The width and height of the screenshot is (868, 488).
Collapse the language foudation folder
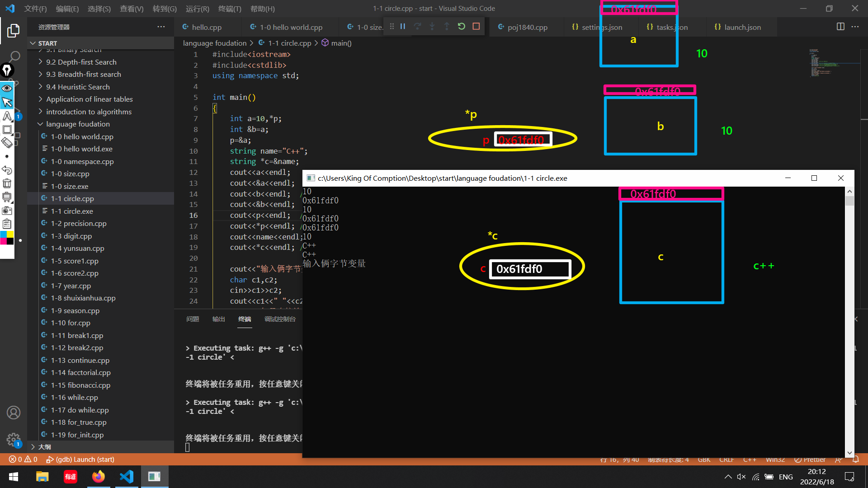(x=78, y=124)
